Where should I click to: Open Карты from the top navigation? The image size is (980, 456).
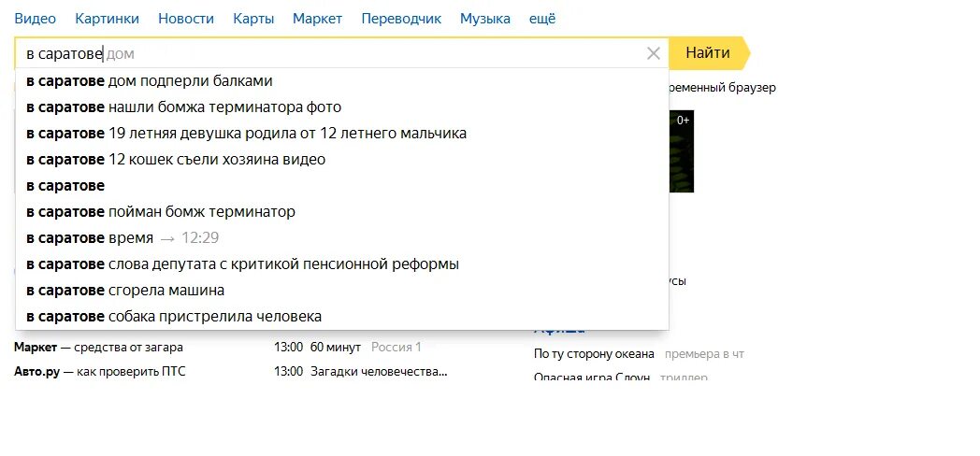253,19
